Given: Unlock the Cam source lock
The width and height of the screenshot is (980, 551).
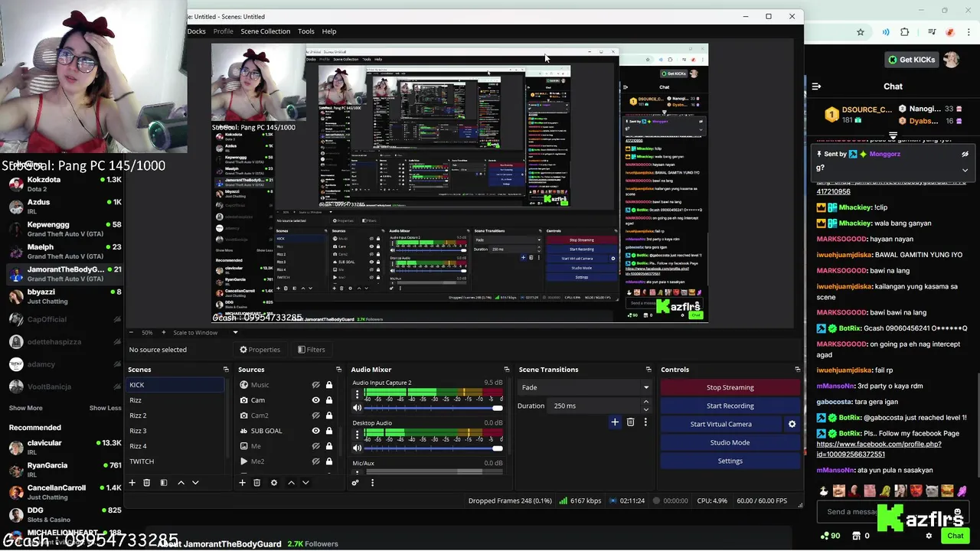Looking at the screenshot, I should pyautogui.click(x=329, y=400).
